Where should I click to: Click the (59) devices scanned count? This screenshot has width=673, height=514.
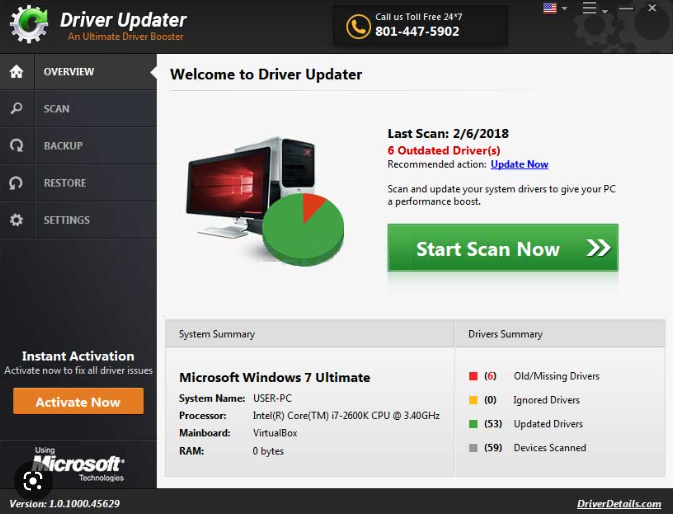tap(493, 447)
